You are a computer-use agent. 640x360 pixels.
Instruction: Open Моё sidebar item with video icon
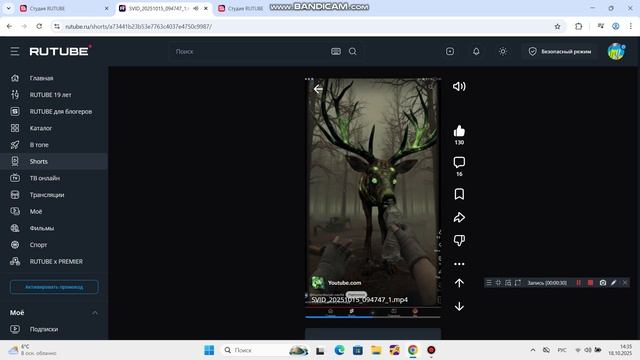click(54, 211)
